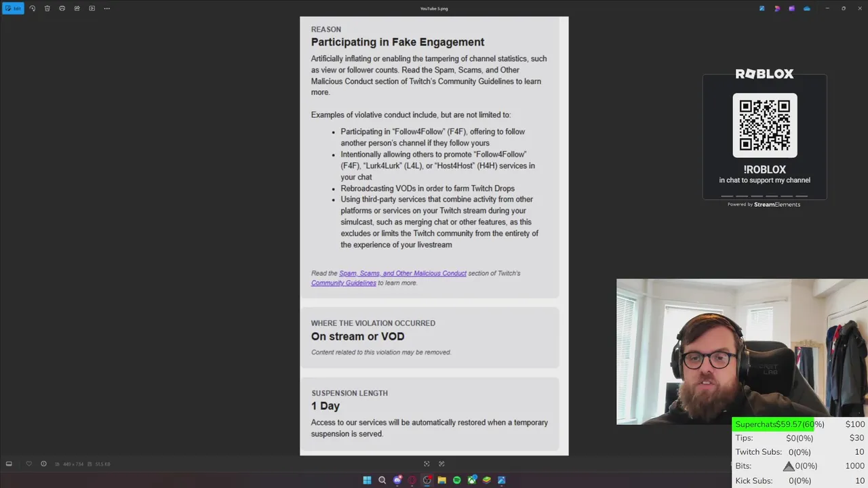Click the fit to window zoom icon
Screen dimensions: 868x488
coord(427,464)
